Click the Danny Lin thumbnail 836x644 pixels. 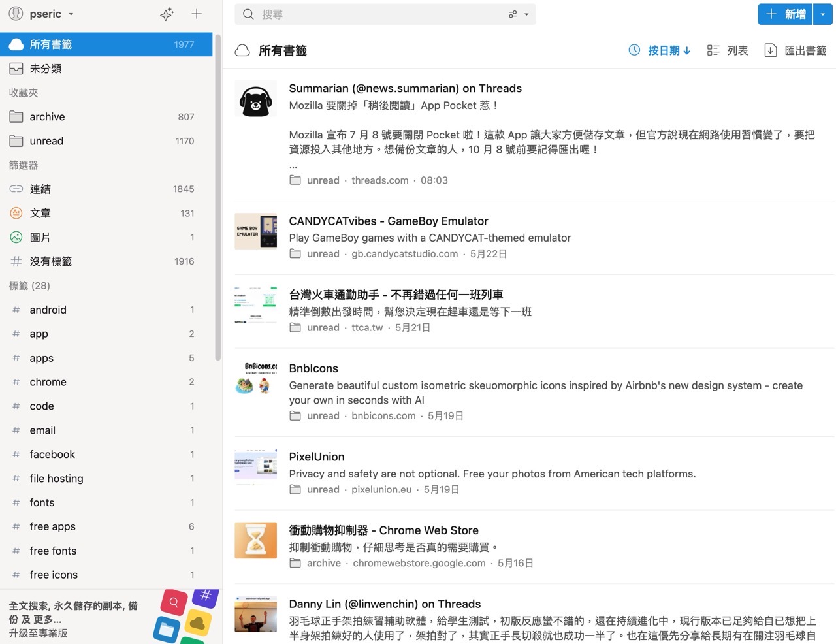[x=255, y=615]
